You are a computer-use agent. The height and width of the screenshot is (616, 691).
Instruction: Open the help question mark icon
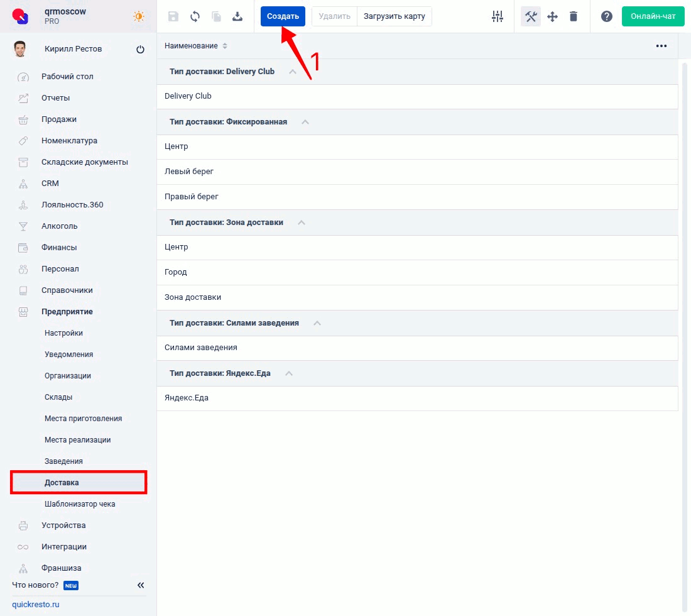click(606, 16)
